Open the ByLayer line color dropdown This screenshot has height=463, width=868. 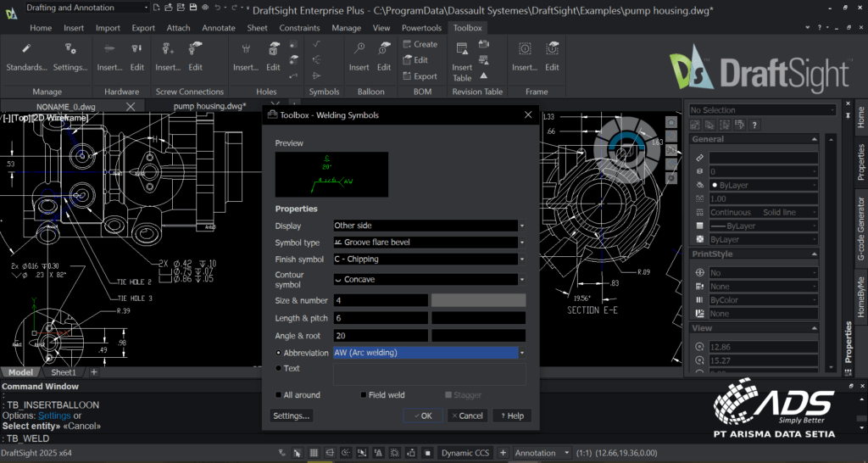click(x=764, y=185)
